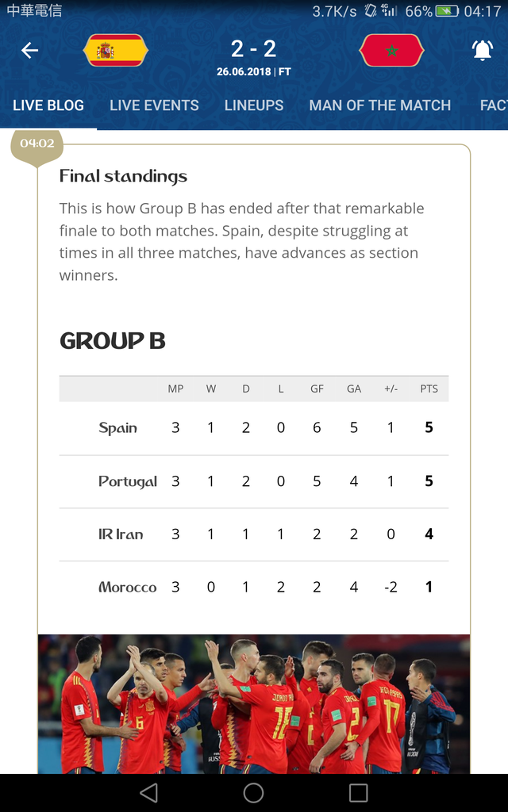The image size is (508, 812).
Task: Tap the Morocco standings row
Action: [254, 587]
